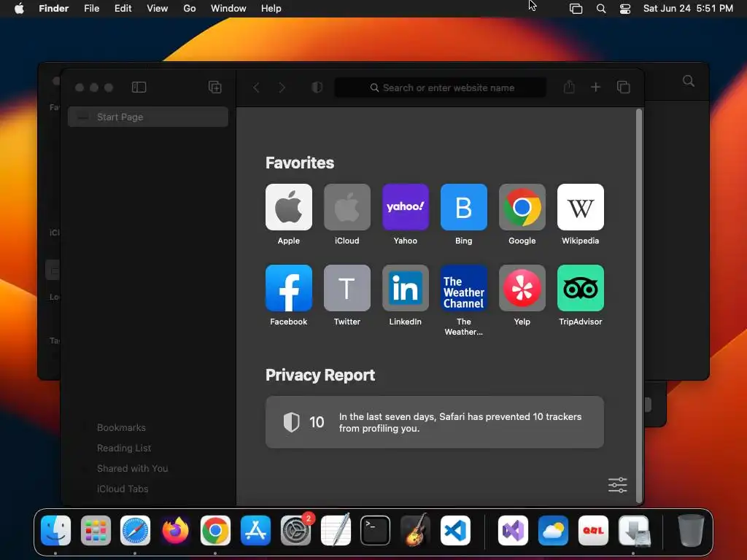Show the tab overview icon
This screenshot has height=560, width=747.
pyautogui.click(x=623, y=87)
